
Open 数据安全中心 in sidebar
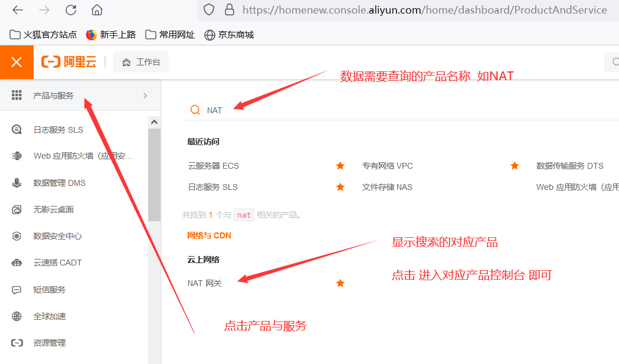pyautogui.click(x=57, y=236)
